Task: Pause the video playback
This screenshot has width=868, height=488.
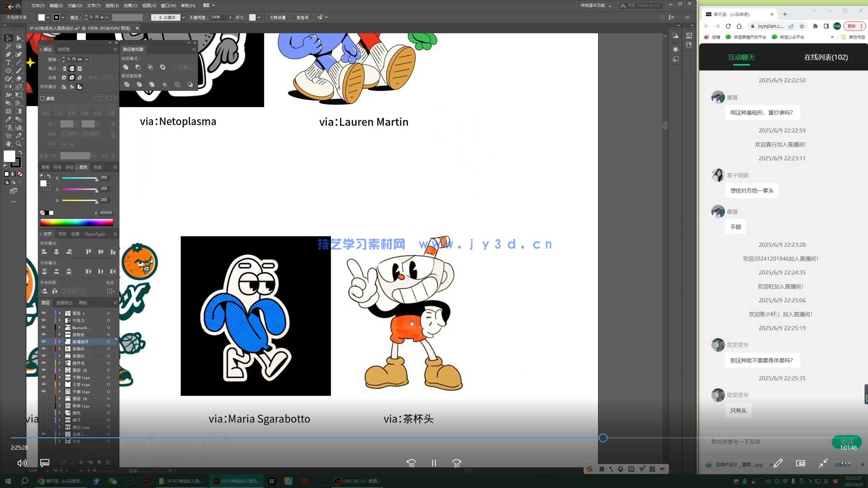Action: (434, 463)
